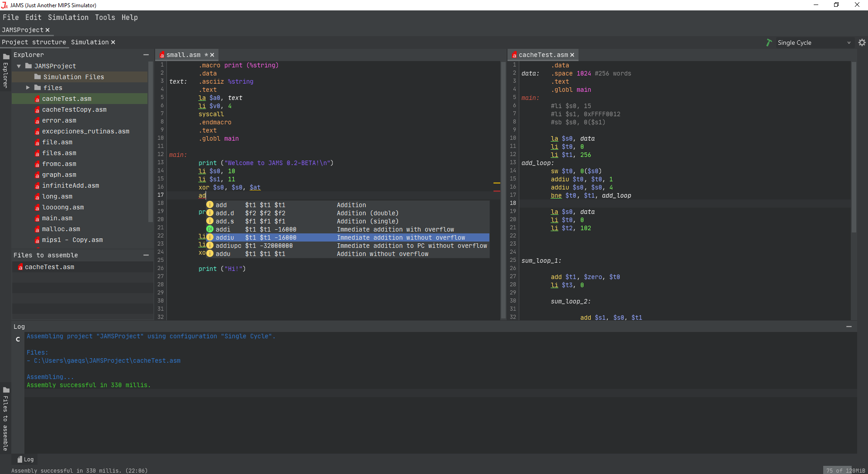
Task: Select error.asm in Explorer
Action: pyautogui.click(x=80, y=120)
